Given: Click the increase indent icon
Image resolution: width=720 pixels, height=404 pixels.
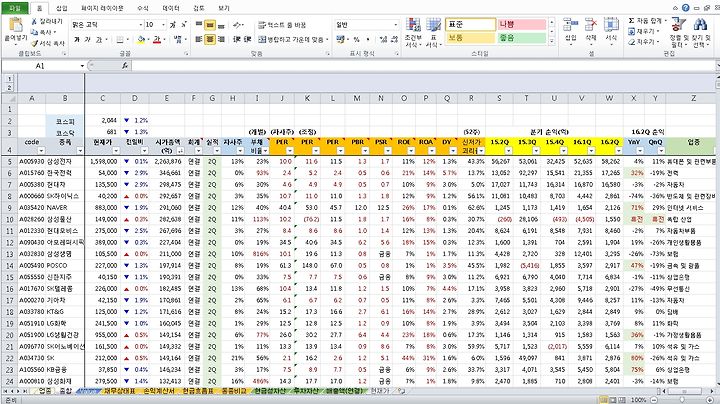Looking at the screenshot, I should [248, 40].
